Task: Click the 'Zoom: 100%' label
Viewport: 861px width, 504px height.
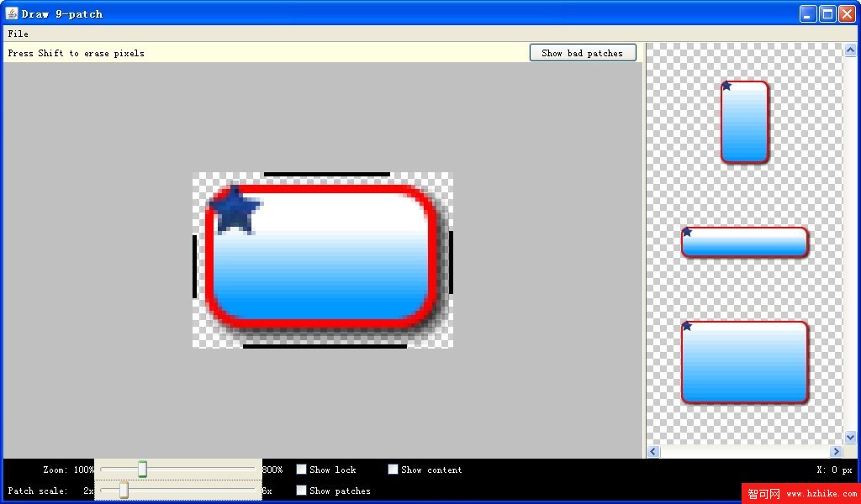Action: click(69, 470)
